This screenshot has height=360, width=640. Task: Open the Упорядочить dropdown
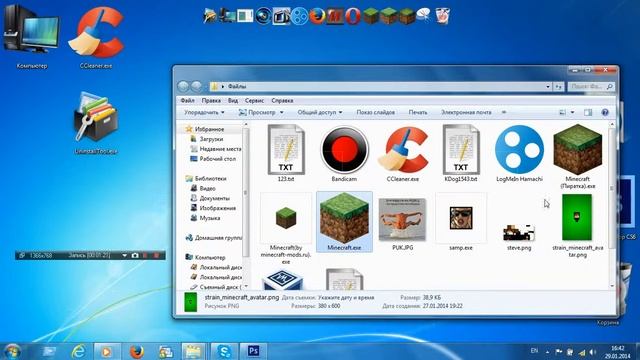[x=204, y=112]
